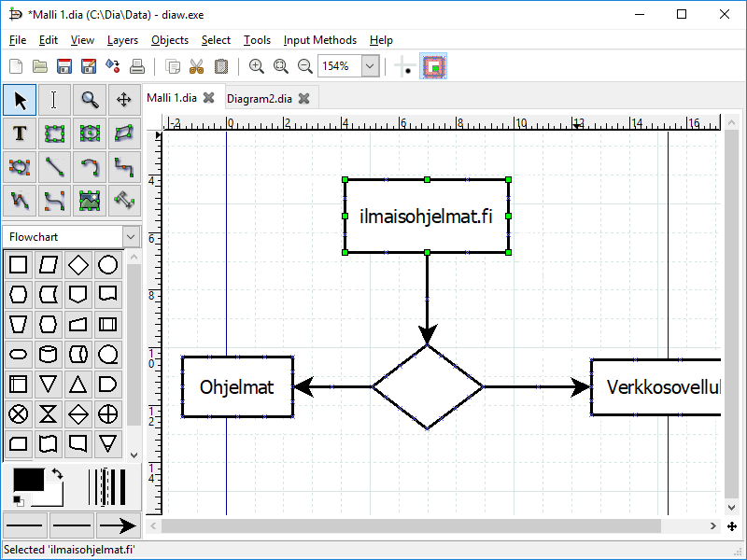
Task: Toggle object snapping in toolbar
Action: [x=433, y=66]
